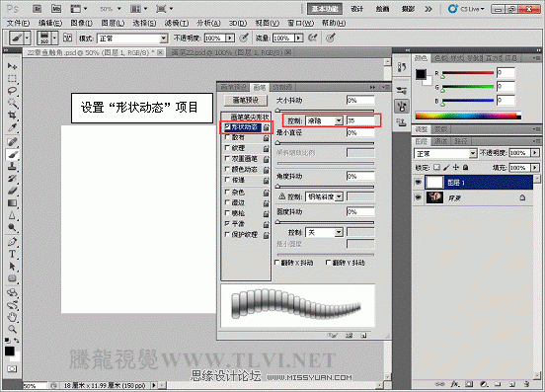Enable the 翻转 X 抖动 checkbox
The image size is (545, 392).
pos(277,263)
